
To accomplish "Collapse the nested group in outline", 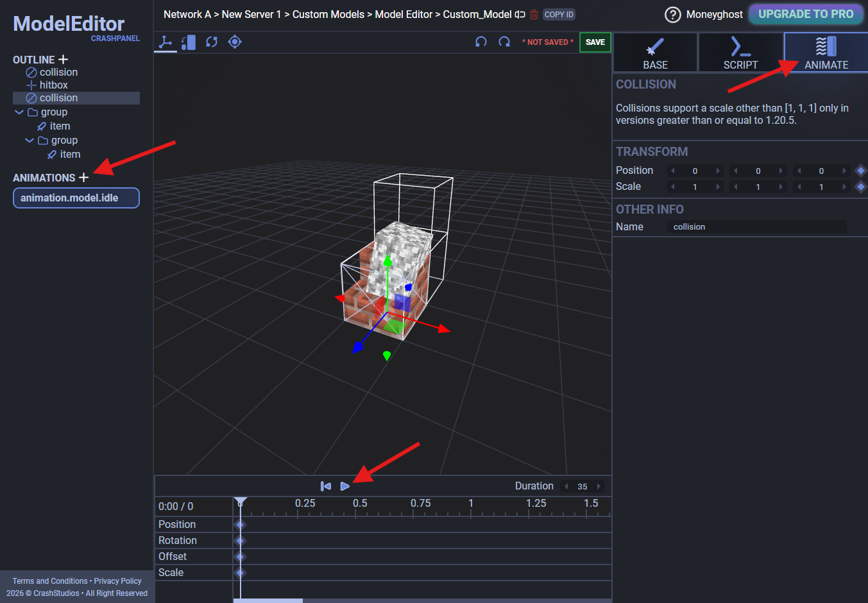I will pyautogui.click(x=30, y=140).
